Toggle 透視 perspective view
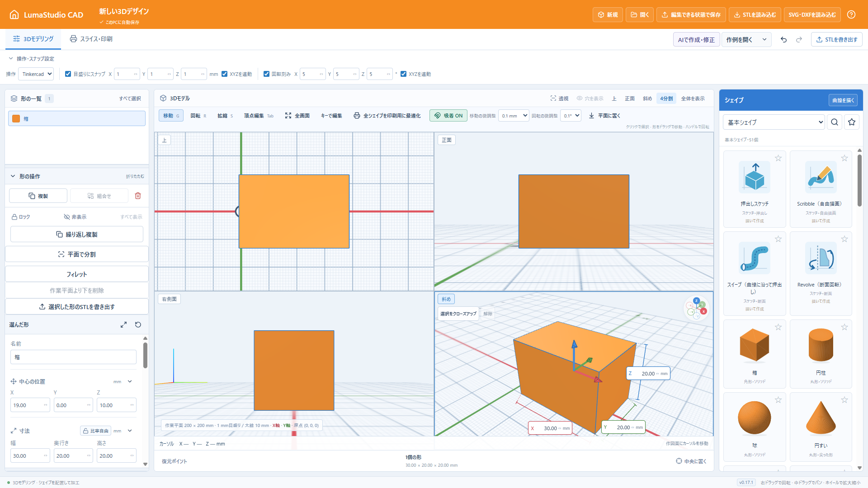 559,99
